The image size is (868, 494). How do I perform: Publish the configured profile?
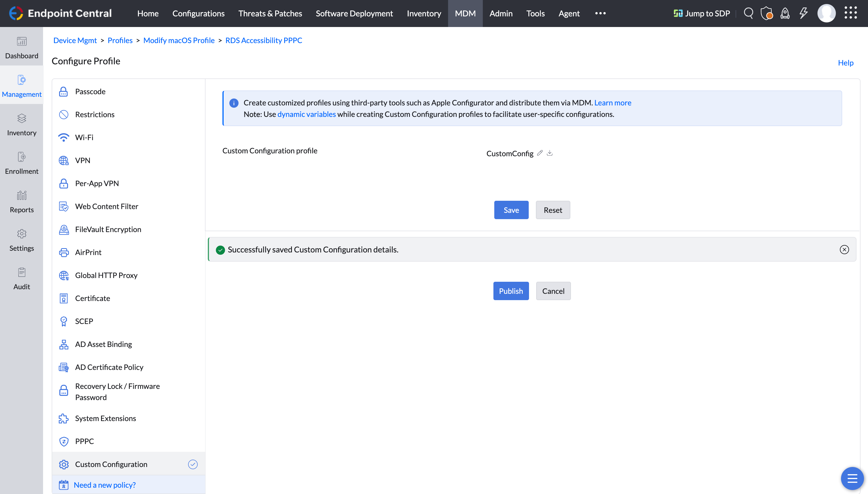click(x=511, y=291)
